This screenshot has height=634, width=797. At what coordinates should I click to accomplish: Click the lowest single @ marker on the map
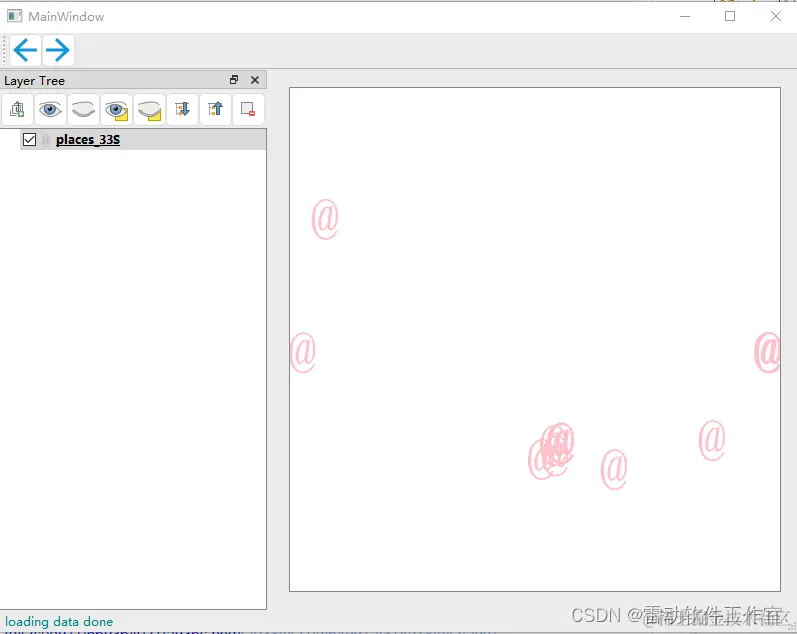(x=614, y=469)
